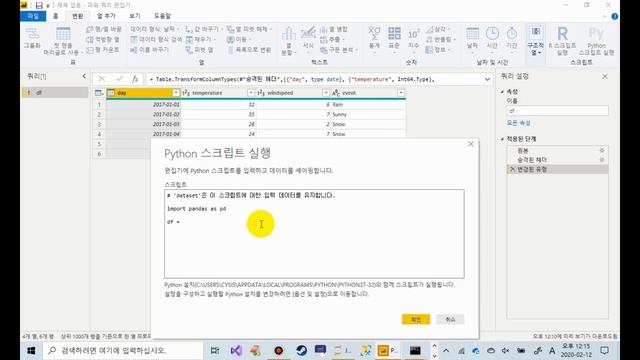The image size is (640, 360).
Task: Open the Move (이동) dropdown
Action: [x=239, y=40]
